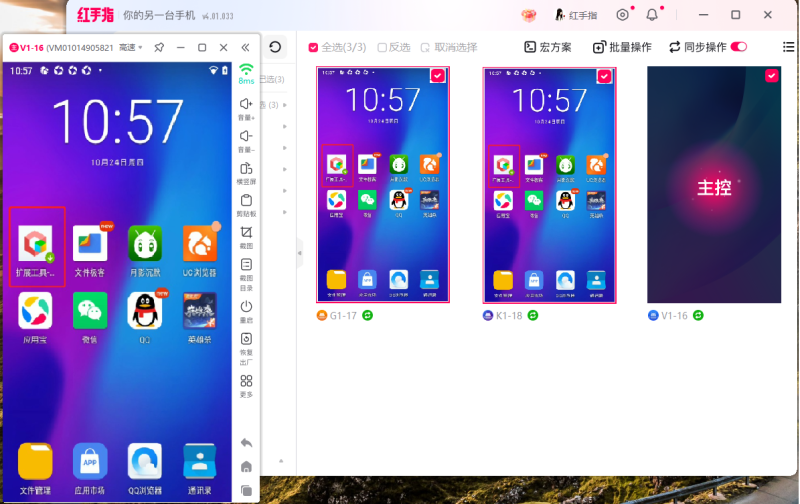Open the 应用宝 app icon
The width and height of the screenshot is (800, 504).
35,310
